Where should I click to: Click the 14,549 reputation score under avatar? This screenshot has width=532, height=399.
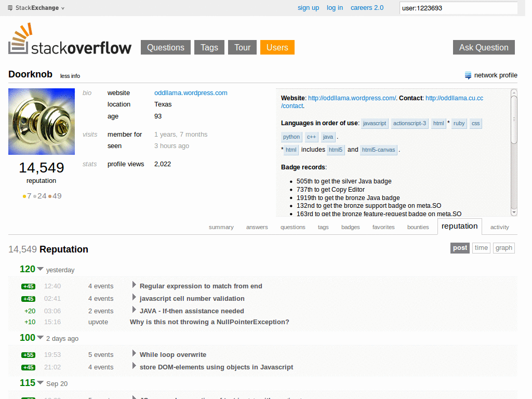(x=42, y=168)
